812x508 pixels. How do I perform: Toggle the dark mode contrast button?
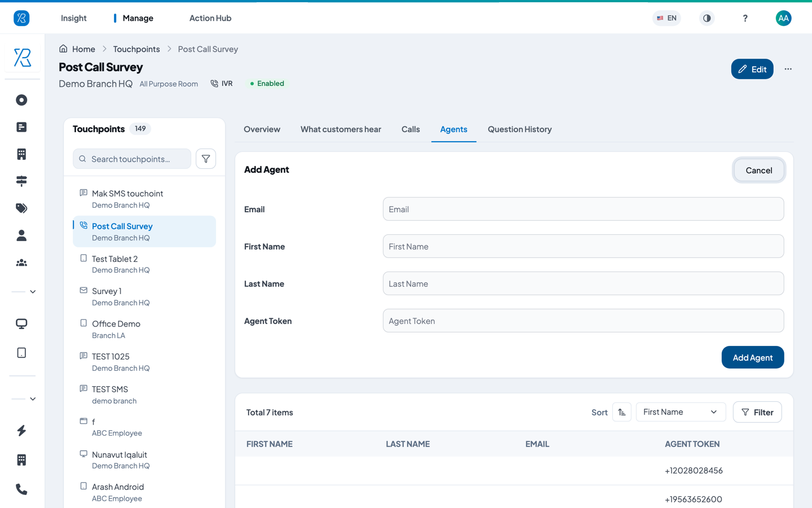(707, 18)
